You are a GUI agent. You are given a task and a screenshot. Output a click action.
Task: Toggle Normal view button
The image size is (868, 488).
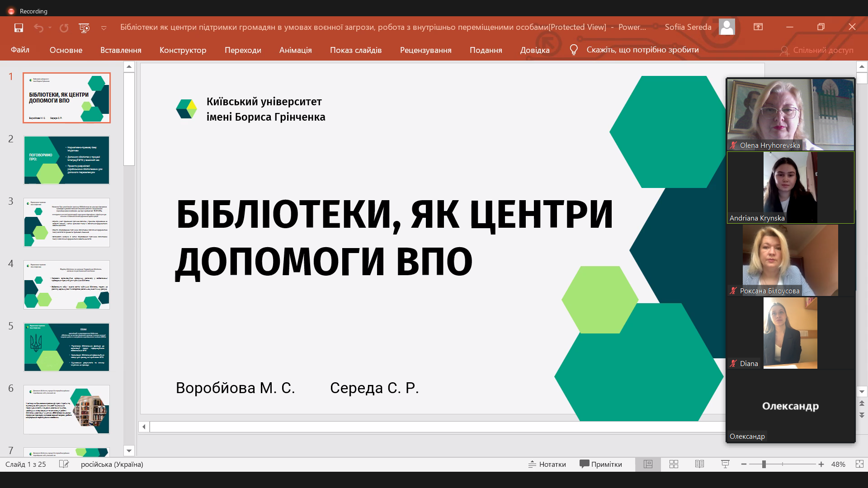(x=648, y=464)
